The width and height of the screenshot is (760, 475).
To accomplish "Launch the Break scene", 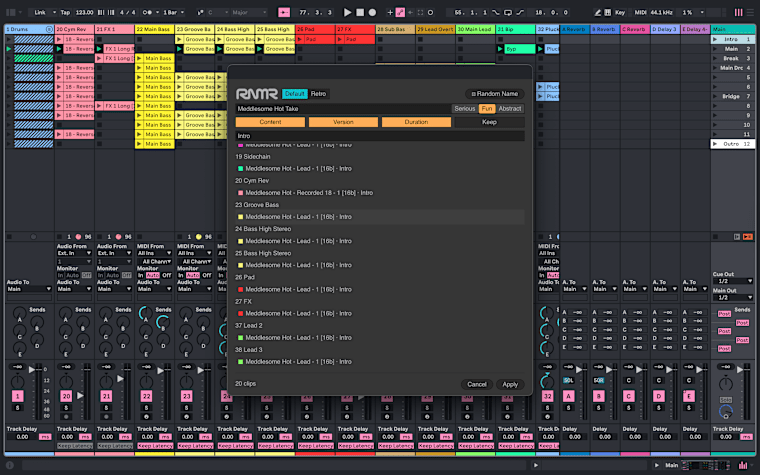I will pyautogui.click(x=715, y=58).
